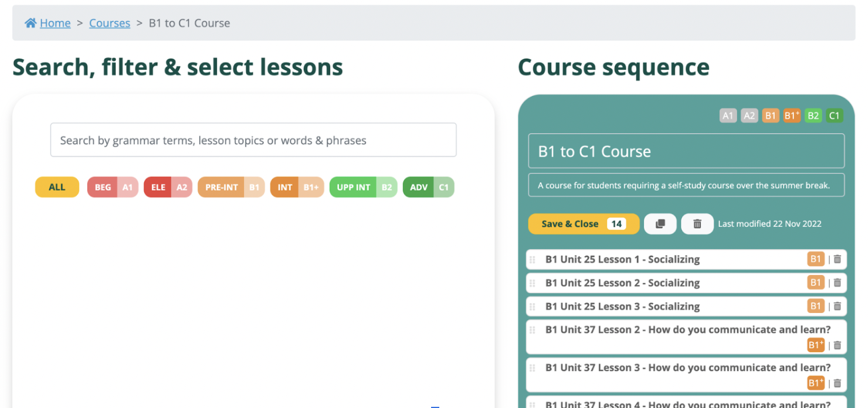Delete B1 Unit 25 Lesson 2 with trash icon
This screenshot has width=868, height=408.
[x=838, y=283]
